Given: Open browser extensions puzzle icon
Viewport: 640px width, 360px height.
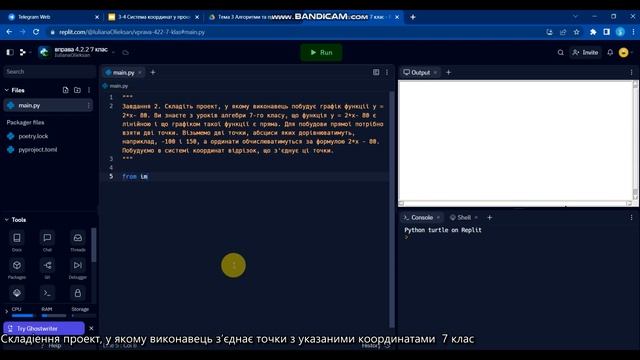Looking at the screenshot, I should click(x=593, y=32).
